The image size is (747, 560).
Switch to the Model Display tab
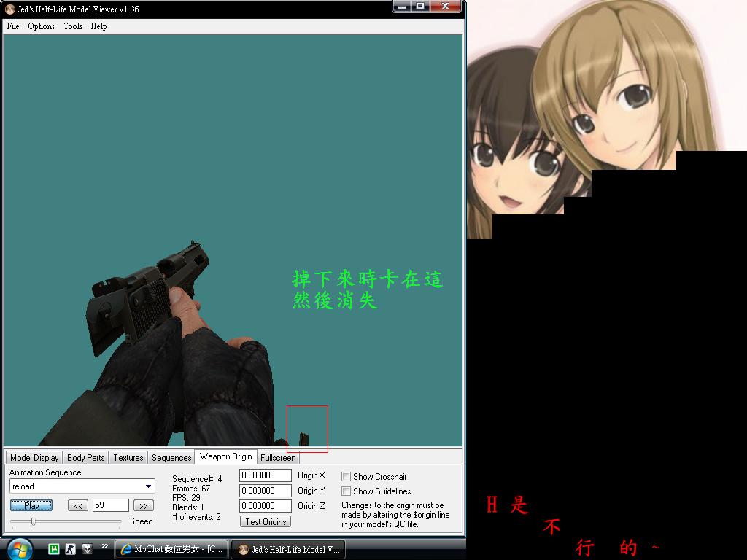tap(34, 458)
